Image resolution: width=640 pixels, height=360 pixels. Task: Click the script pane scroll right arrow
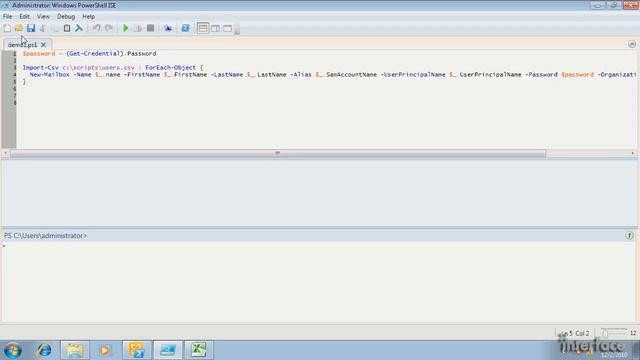(633, 153)
